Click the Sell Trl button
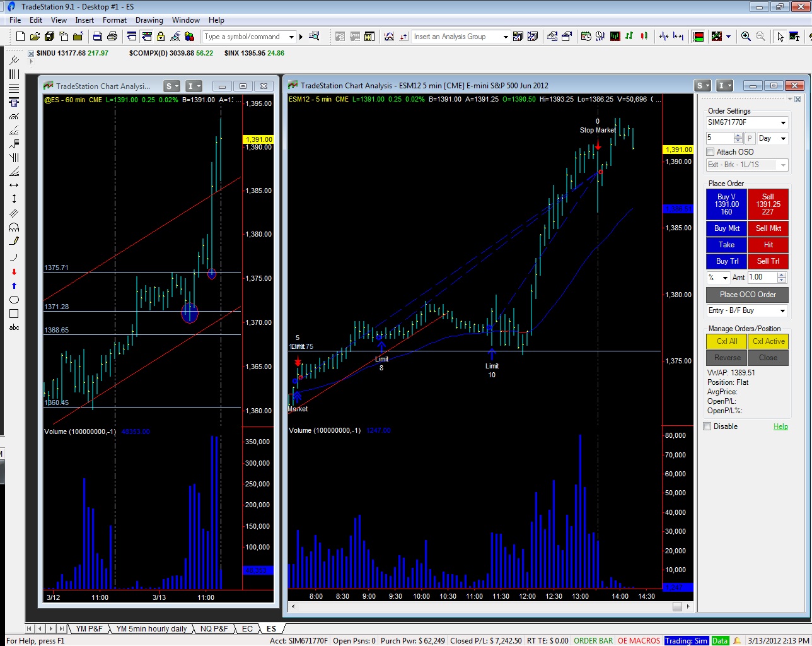Viewport: 812px width, 646px height. tap(768, 261)
